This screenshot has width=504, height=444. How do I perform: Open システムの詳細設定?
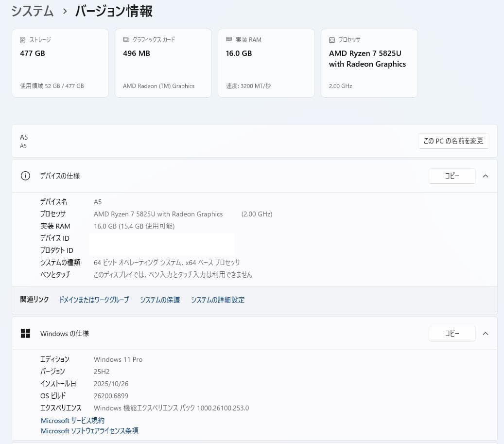(x=218, y=300)
